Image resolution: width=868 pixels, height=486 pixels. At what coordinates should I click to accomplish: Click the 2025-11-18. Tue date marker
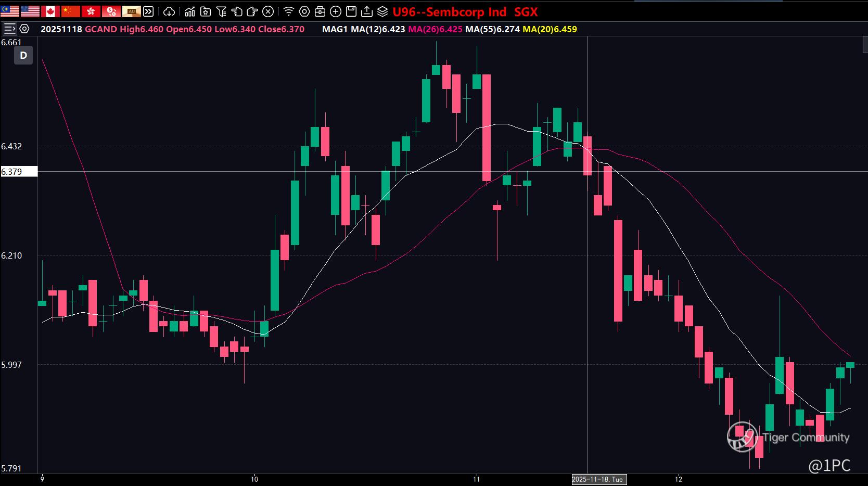coord(599,479)
